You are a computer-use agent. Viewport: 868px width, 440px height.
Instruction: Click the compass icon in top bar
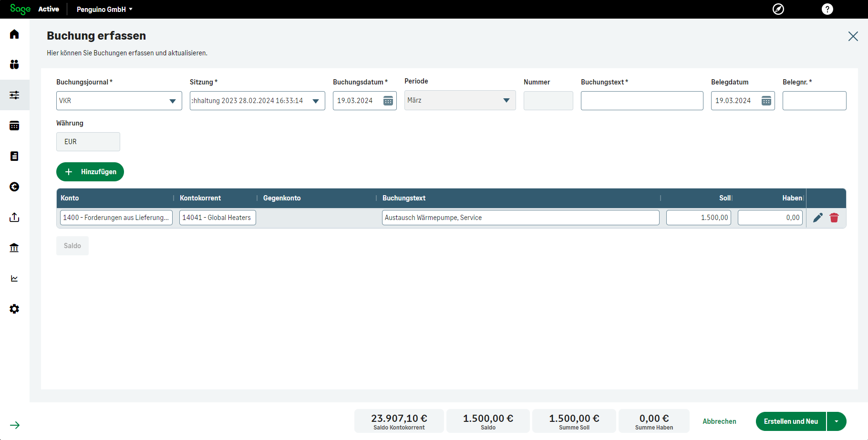pos(778,9)
